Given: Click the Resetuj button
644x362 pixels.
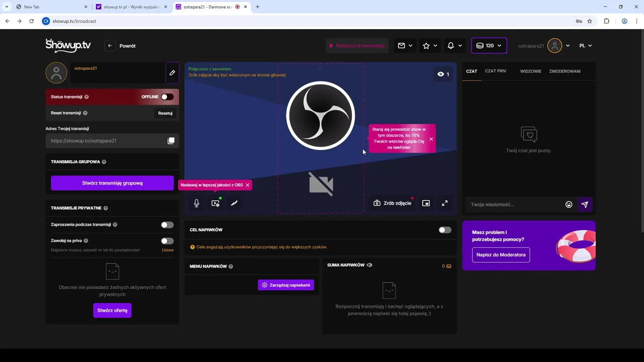Looking at the screenshot, I should pyautogui.click(x=165, y=113).
